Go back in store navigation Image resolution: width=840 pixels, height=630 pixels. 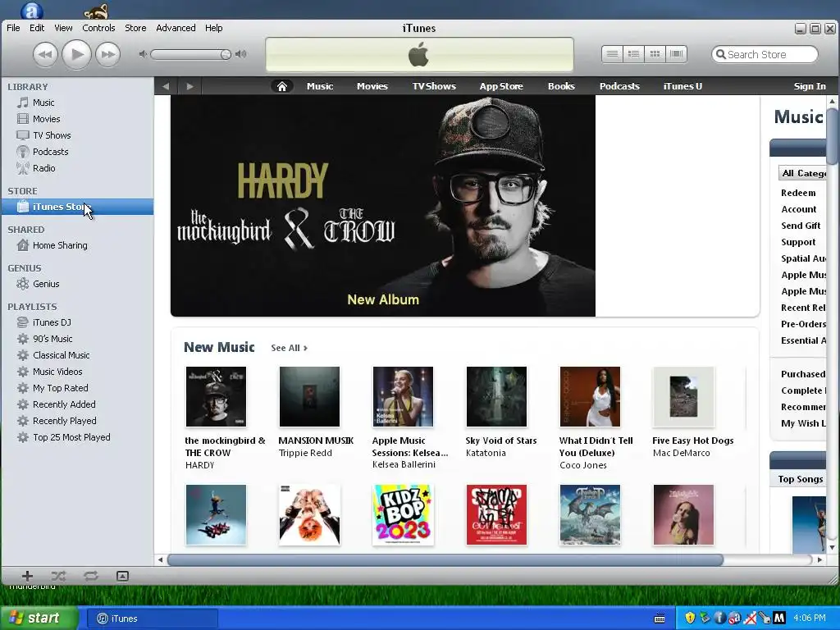pyautogui.click(x=166, y=86)
